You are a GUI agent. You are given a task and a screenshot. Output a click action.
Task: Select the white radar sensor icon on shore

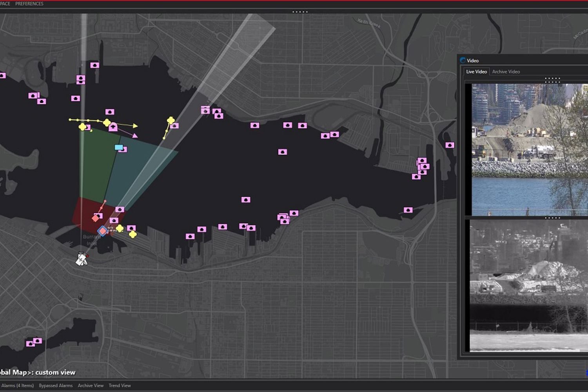pos(82,259)
